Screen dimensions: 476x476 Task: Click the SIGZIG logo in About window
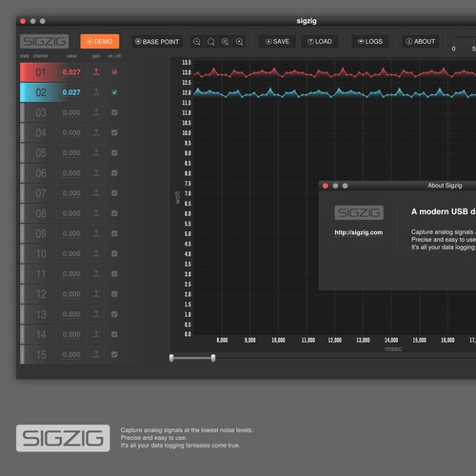(359, 212)
